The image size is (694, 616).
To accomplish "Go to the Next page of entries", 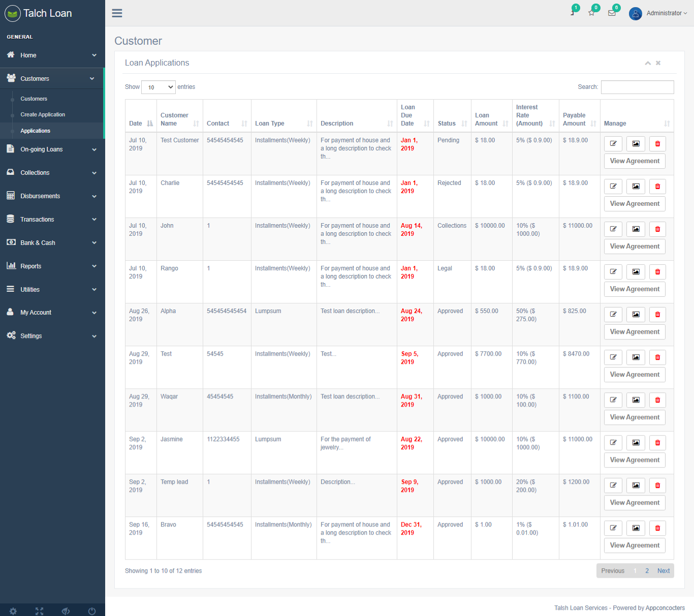I will tap(663, 571).
